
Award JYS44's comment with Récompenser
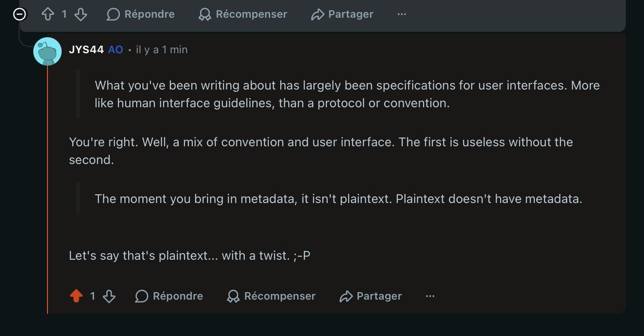point(271,296)
